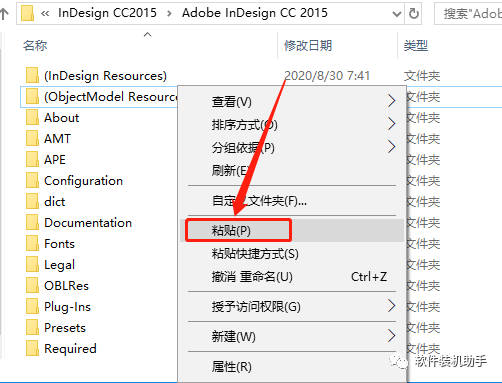Screen dimensions: 502x383
Task: Click the InDesign CC2015 breadcrumb segment
Action: pos(107,13)
